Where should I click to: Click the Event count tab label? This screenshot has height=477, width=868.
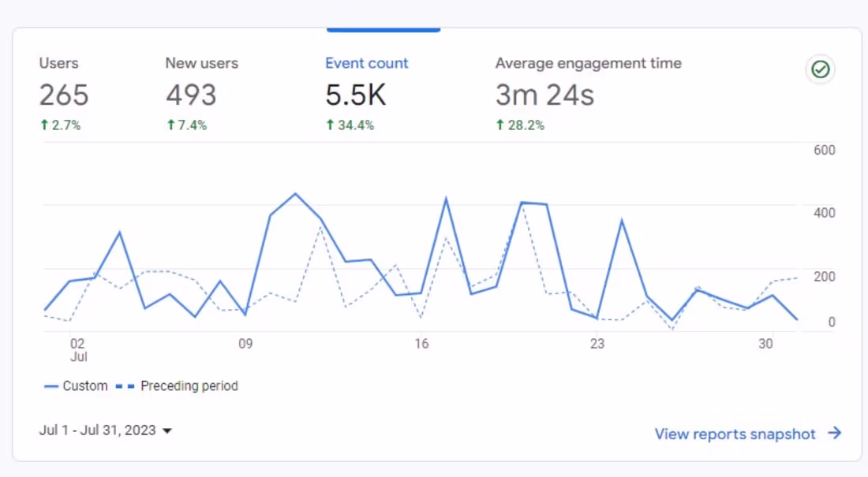tap(367, 63)
